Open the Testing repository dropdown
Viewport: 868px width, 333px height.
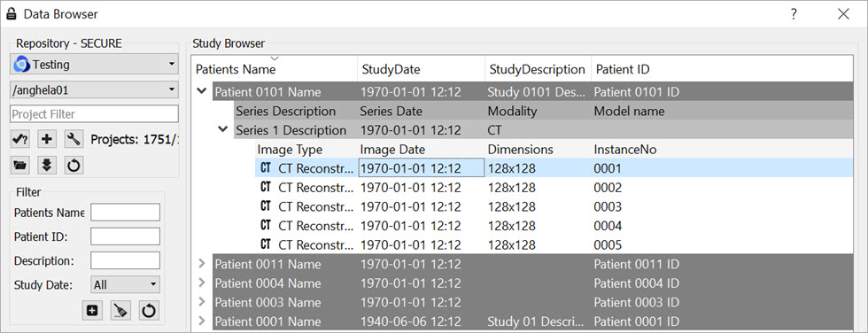coord(94,65)
